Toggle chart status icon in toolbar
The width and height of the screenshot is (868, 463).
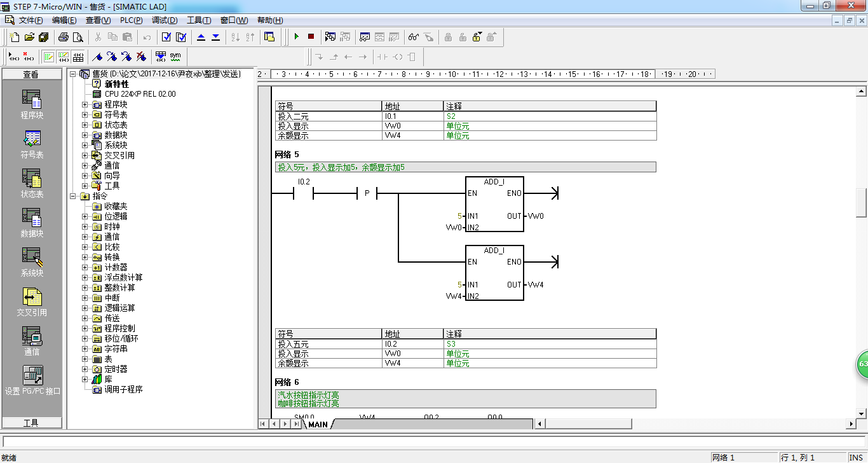pyautogui.click(x=365, y=37)
